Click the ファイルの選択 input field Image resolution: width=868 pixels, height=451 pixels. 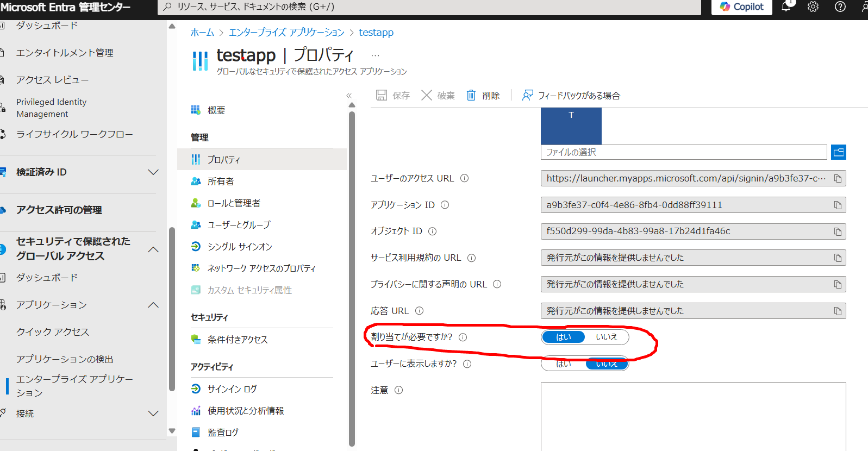click(x=684, y=152)
